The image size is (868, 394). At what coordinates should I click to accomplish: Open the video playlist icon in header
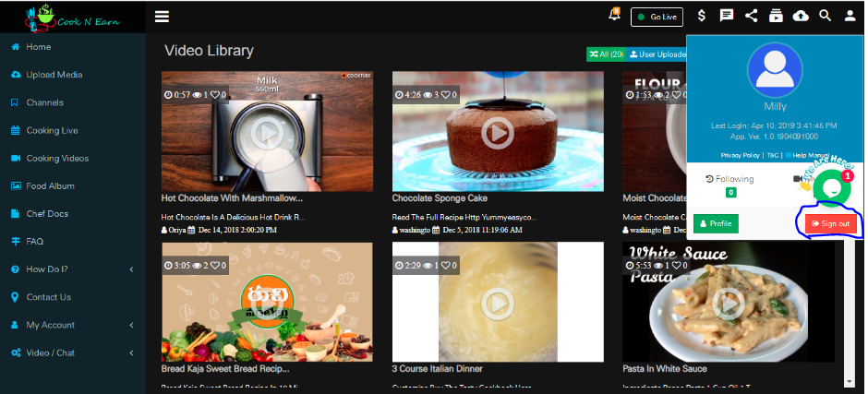click(x=776, y=16)
